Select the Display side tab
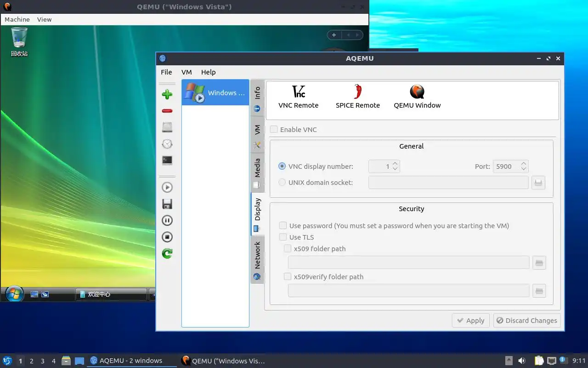 tap(257, 215)
